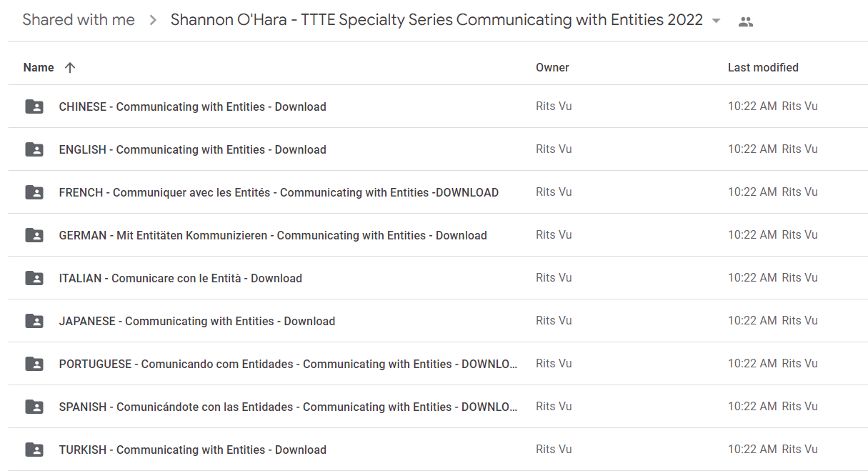Click the breadcrumb chevron separator
868x471 pixels.
pos(153,21)
